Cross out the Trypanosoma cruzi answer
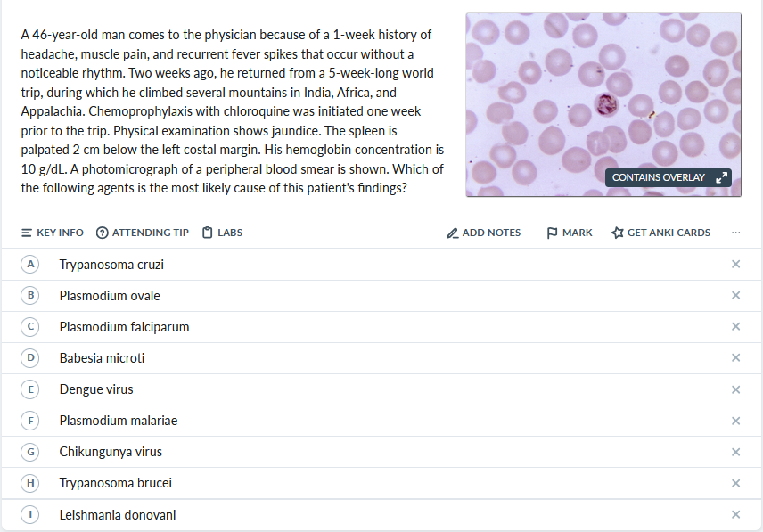The image size is (763, 532). [735, 265]
